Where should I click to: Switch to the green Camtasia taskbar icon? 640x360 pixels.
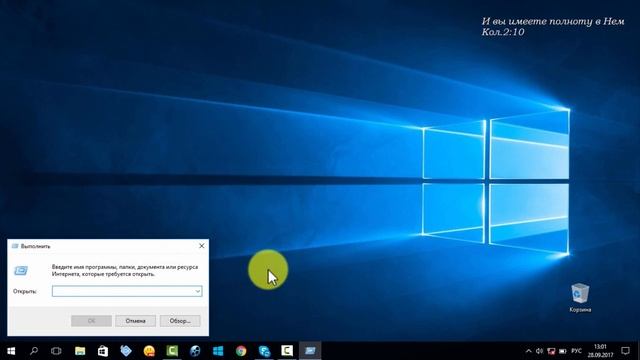pyautogui.click(x=172, y=351)
